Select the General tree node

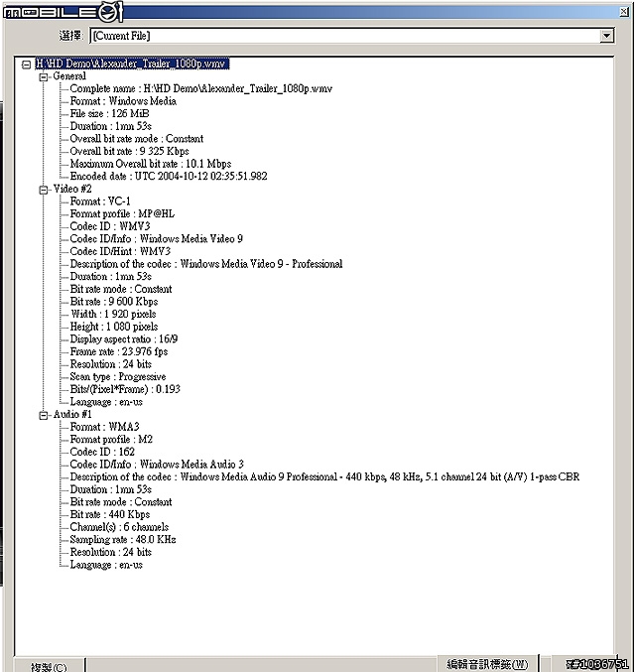coord(69,76)
